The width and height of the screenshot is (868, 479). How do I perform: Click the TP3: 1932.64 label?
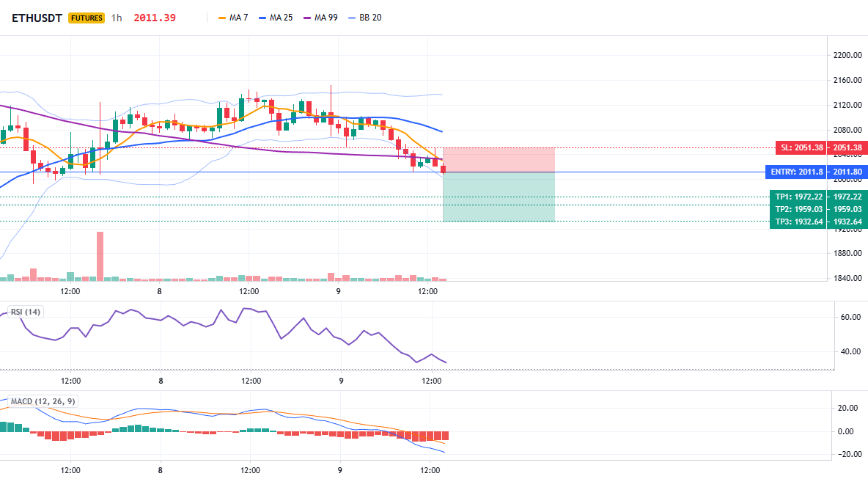tap(798, 222)
